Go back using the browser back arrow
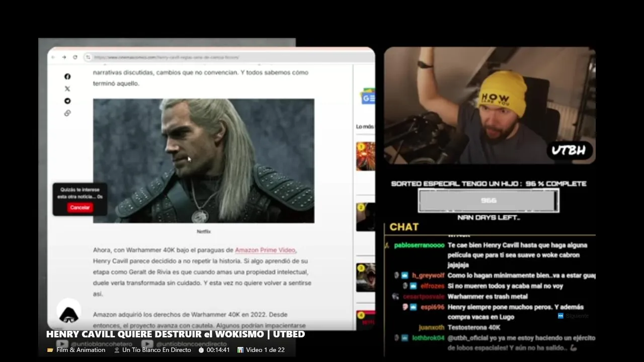644x362 pixels. point(53,57)
